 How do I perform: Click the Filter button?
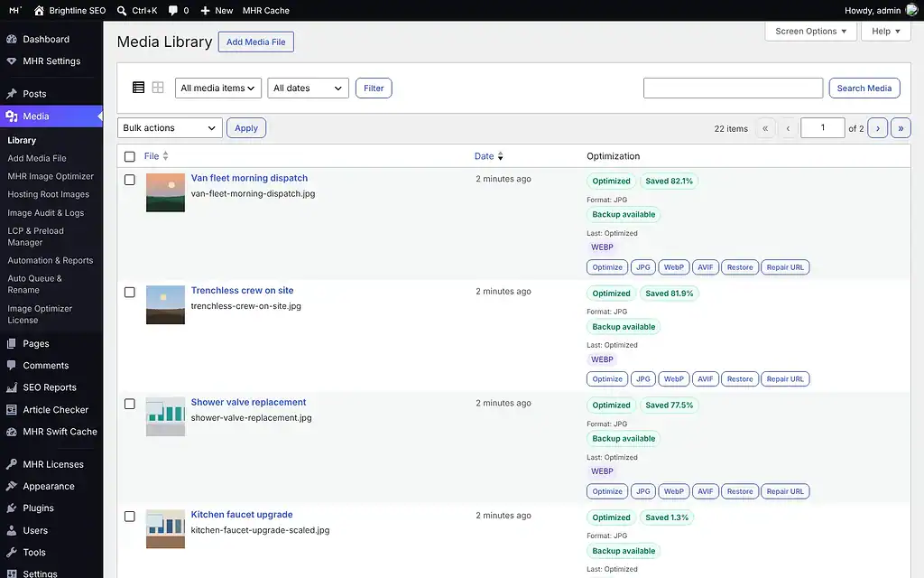pos(374,88)
